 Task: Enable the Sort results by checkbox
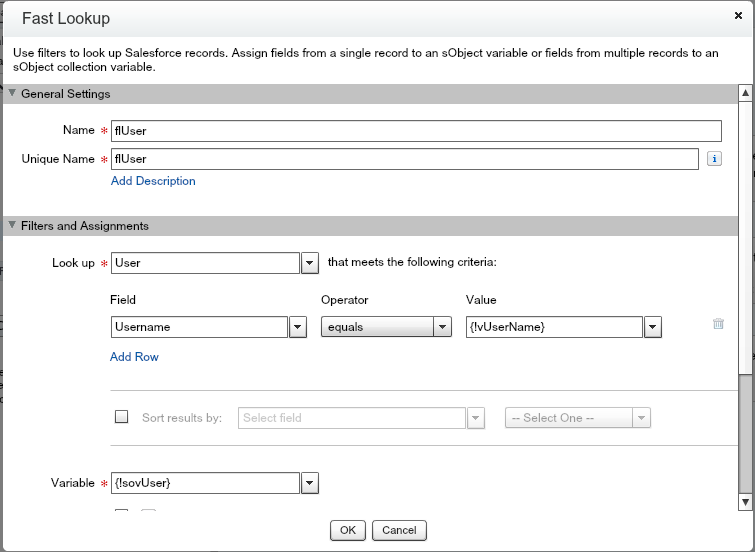122,418
